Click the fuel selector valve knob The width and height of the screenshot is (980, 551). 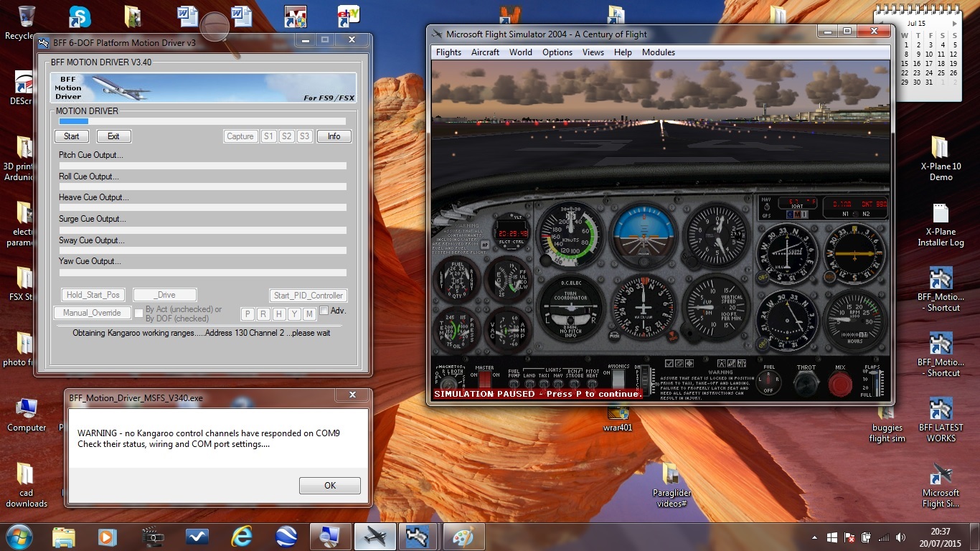pos(768,382)
